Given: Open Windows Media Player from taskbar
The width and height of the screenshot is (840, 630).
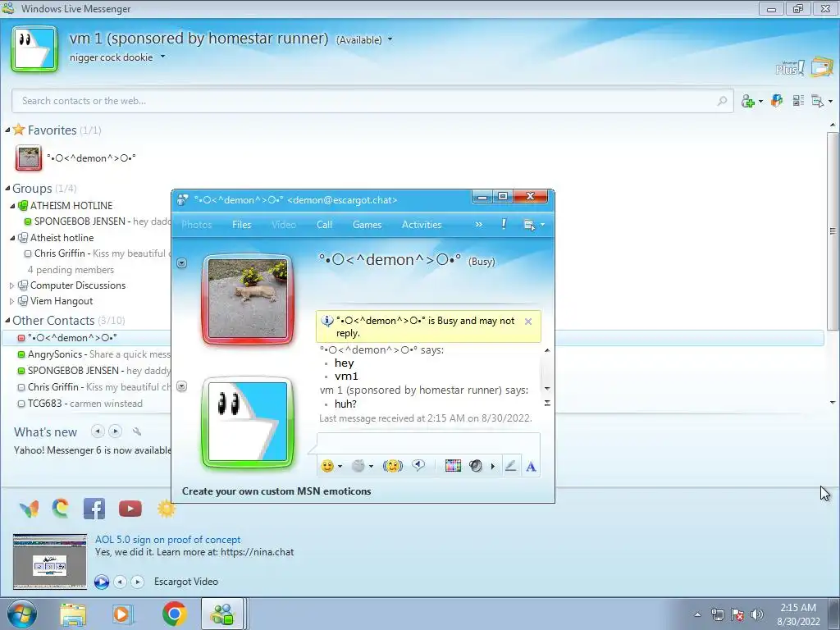Looking at the screenshot, I should click(x=122, y=614).
